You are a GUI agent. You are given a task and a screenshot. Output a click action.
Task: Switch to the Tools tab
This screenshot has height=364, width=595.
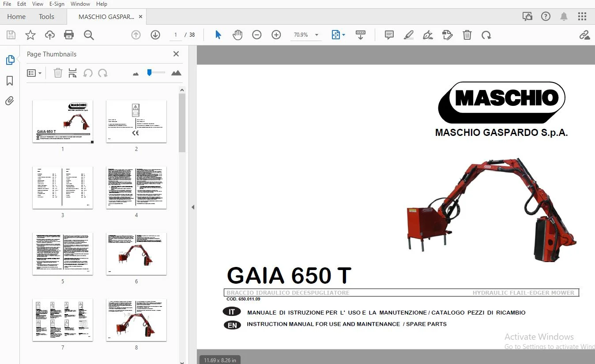[x=46, y=17]
